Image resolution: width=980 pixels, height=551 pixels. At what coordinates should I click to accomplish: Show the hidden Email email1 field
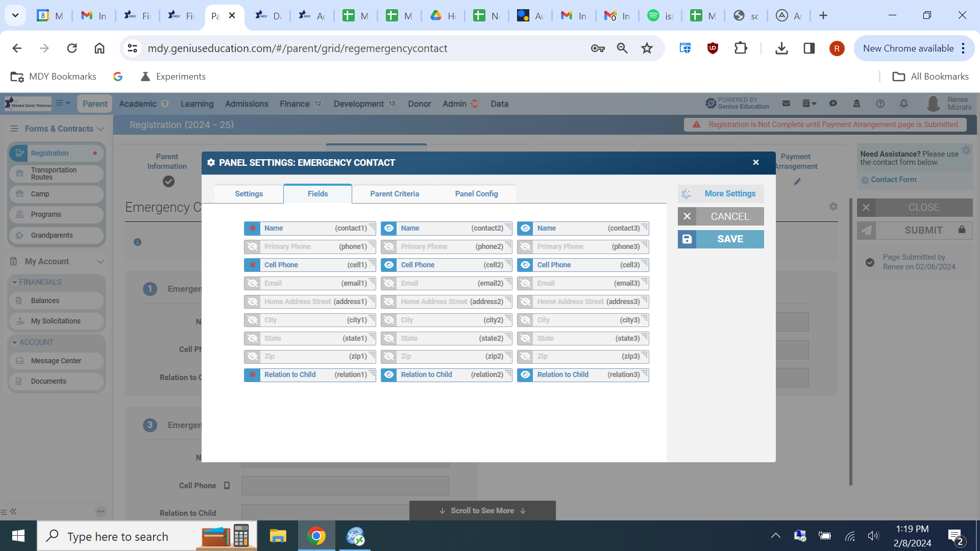tap(252, 283)
